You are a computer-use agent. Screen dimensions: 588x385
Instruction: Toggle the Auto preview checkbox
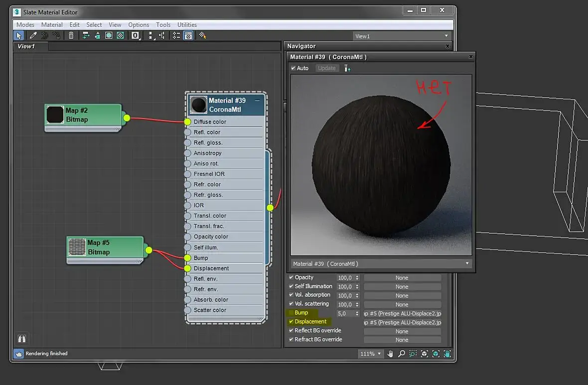click(294, 68)
